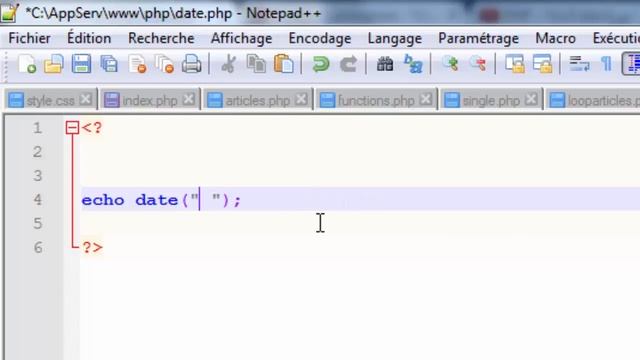Click the closing ?> PHP tag

coord(92,247)
